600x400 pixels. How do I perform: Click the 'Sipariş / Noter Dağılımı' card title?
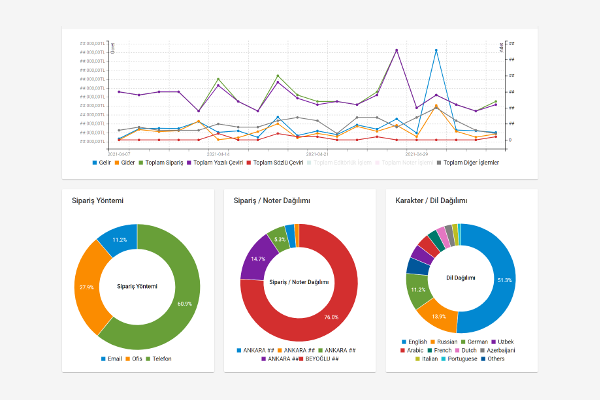coord(272,200)
